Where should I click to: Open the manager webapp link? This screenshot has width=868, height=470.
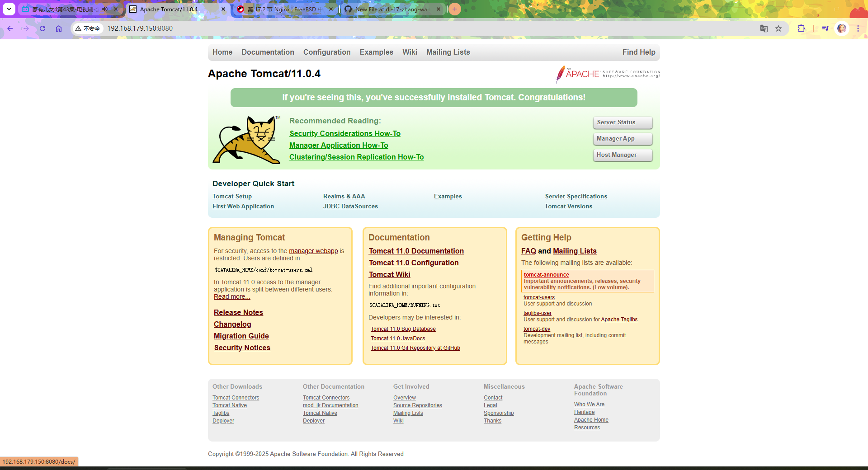tap(313, 251)
